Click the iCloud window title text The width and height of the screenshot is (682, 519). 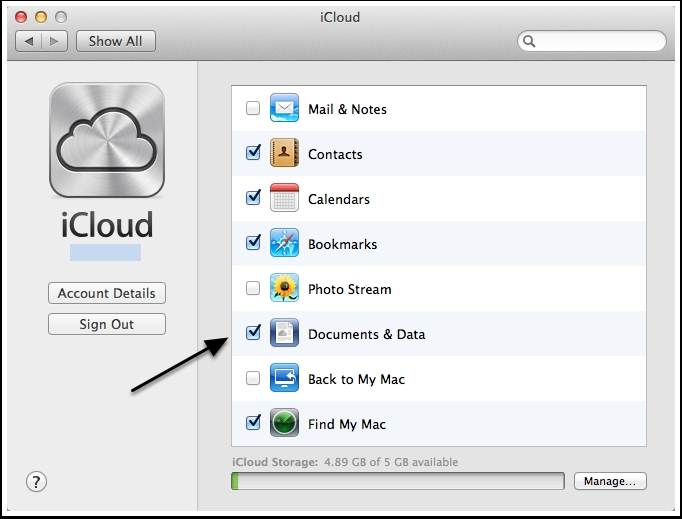tap(340, 17)
